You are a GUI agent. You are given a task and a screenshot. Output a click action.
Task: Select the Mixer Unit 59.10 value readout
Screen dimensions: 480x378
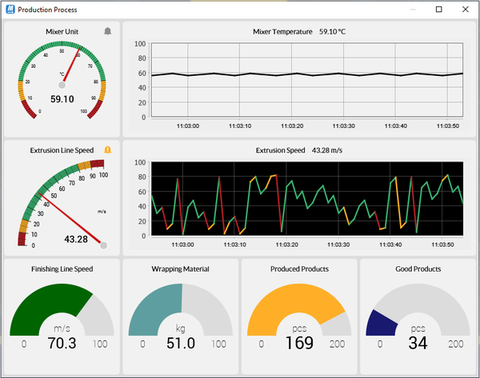62,99
